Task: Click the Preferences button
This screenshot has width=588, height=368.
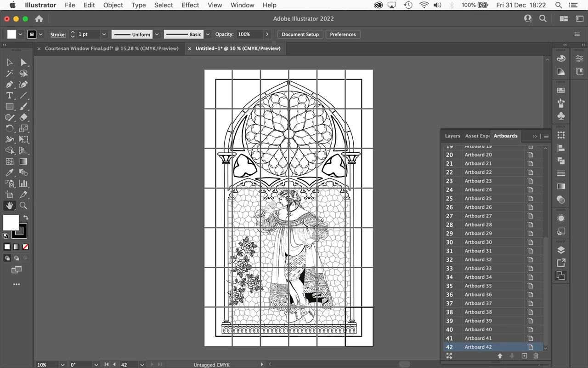Action: point(343,34)
